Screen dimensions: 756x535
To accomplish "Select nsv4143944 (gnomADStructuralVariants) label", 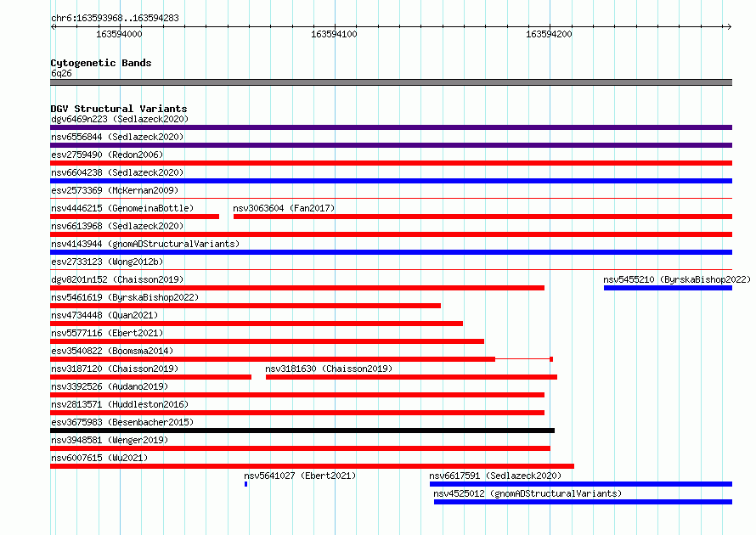I will pyautogui.click(x=145, y=244).
